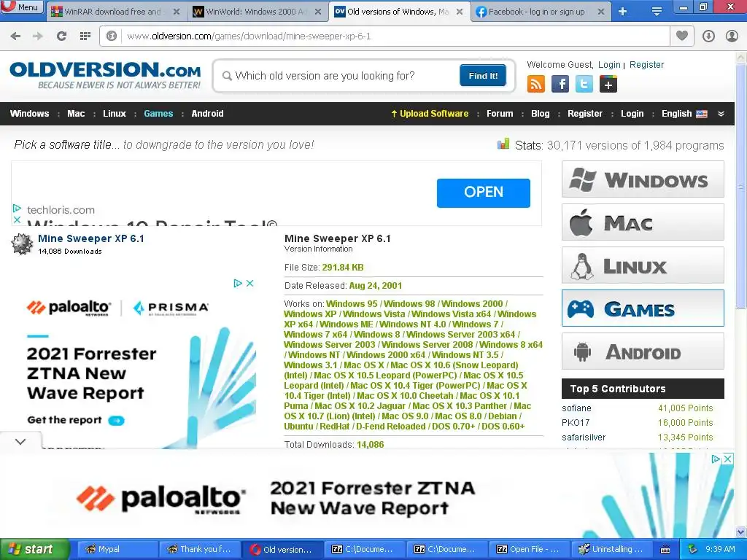
Task: Switch to Open File taskbar window
Action: [x=531, y=550]
